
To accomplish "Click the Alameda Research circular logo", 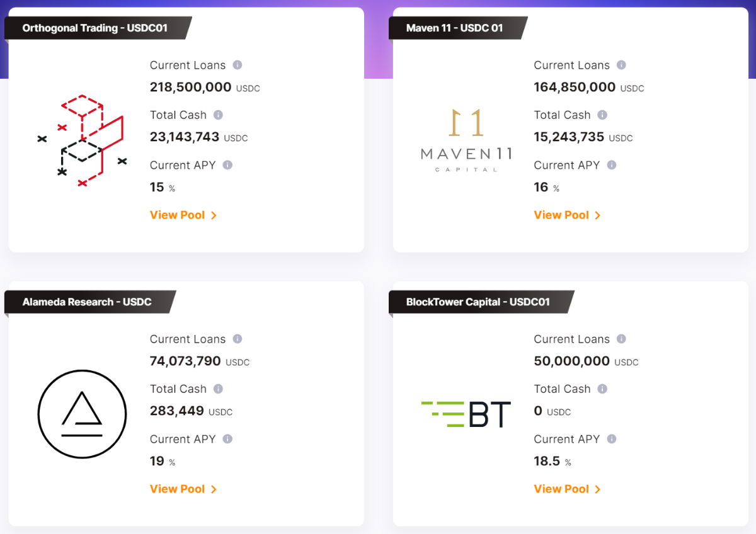I will [x=82, y=414].
